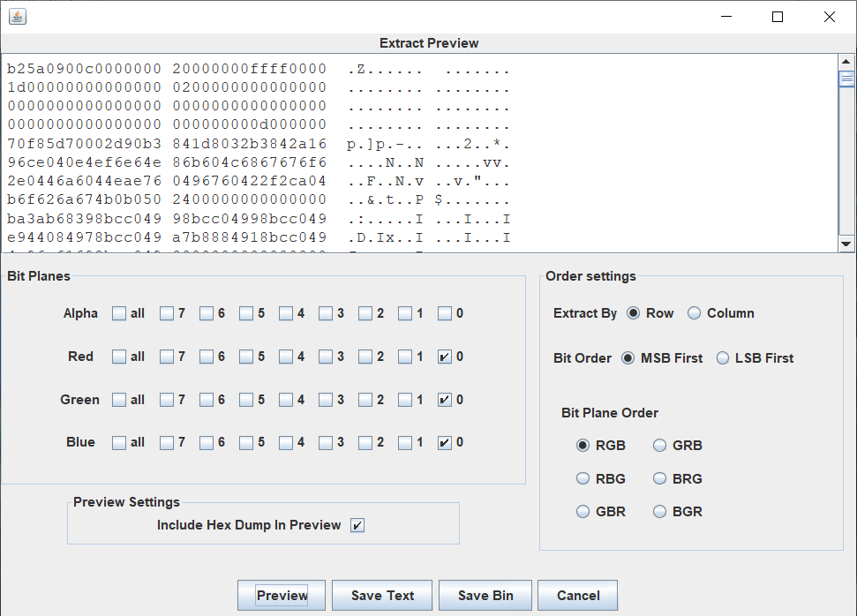Check the Green 'all' checkbox

(118, 400)
